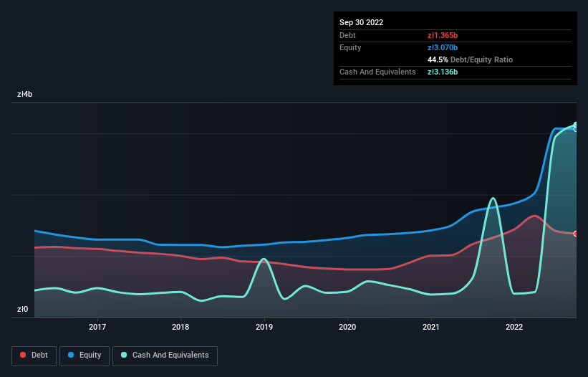
Task: Click the teal dot in Cash legend
Action: point(124,355)
